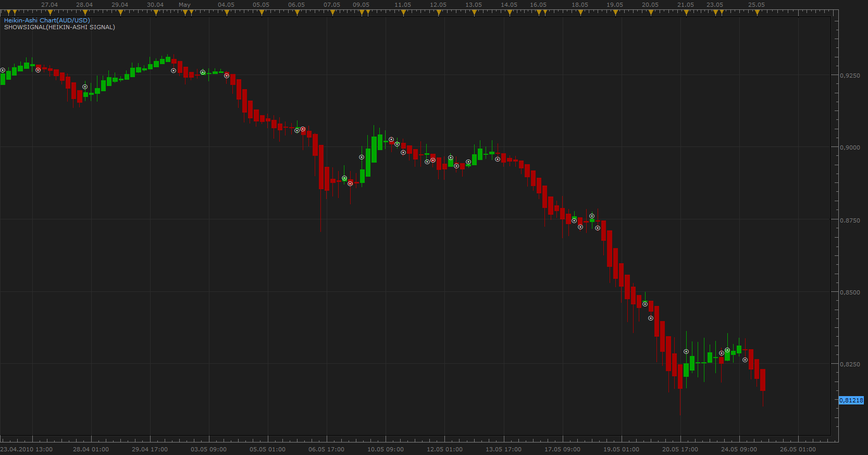Pick the orange marker under 06.05

(297, 13)
